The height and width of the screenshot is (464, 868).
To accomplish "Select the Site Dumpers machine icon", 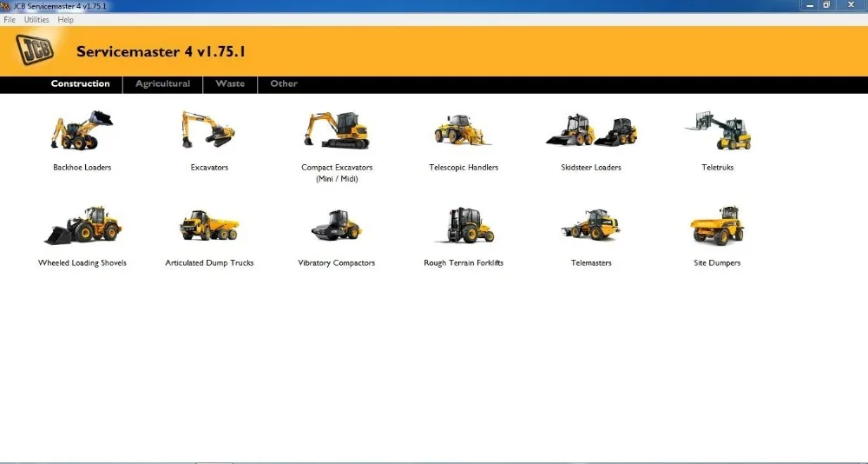I will click(717, 225).
